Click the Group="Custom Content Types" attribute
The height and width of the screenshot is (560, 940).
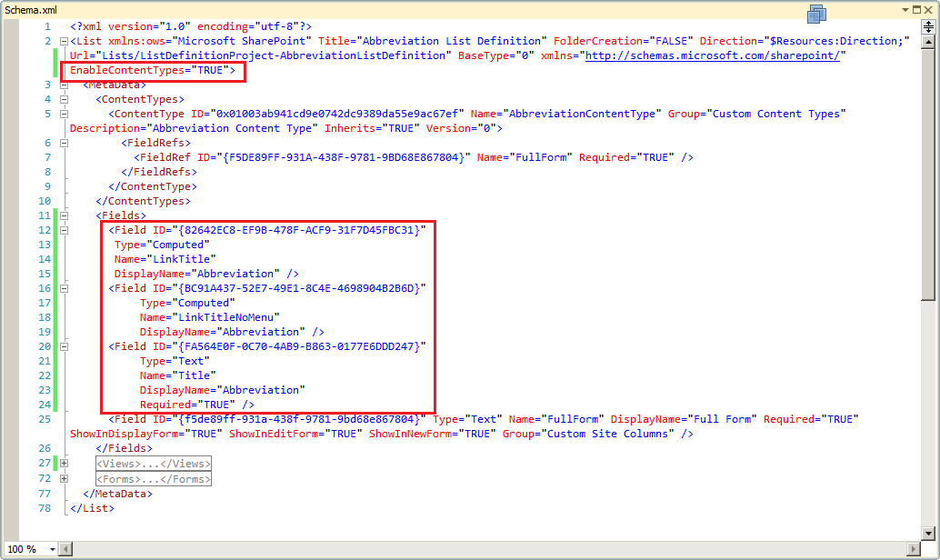[757, 114]
